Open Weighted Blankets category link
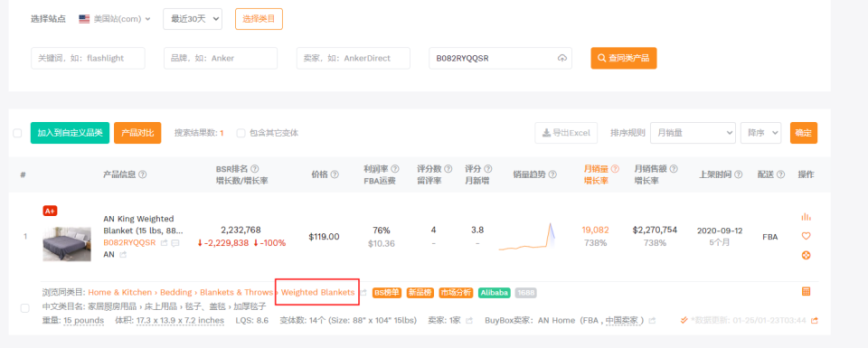 tap(317, 293)
